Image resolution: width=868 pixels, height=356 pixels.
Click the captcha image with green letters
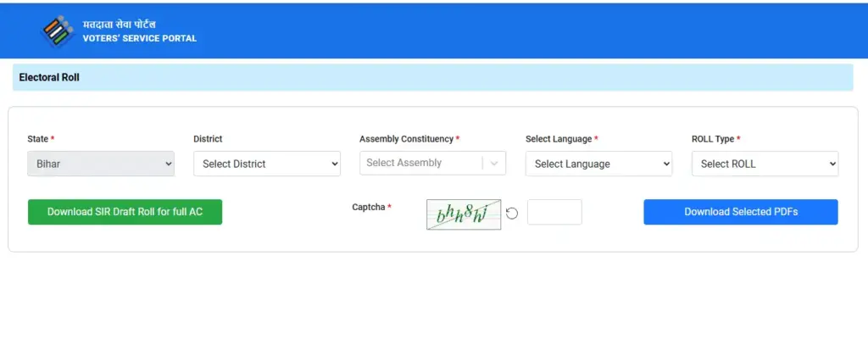tap(464, 214)
